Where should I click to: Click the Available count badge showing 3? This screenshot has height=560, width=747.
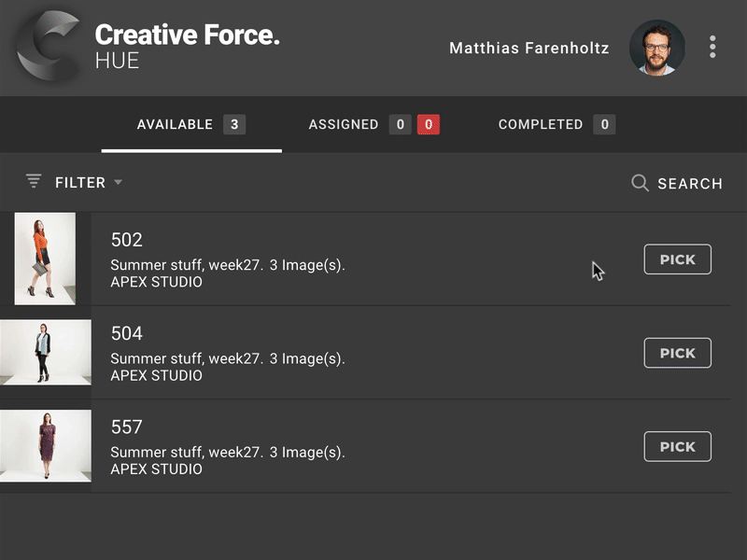click(x=234, y=124)
